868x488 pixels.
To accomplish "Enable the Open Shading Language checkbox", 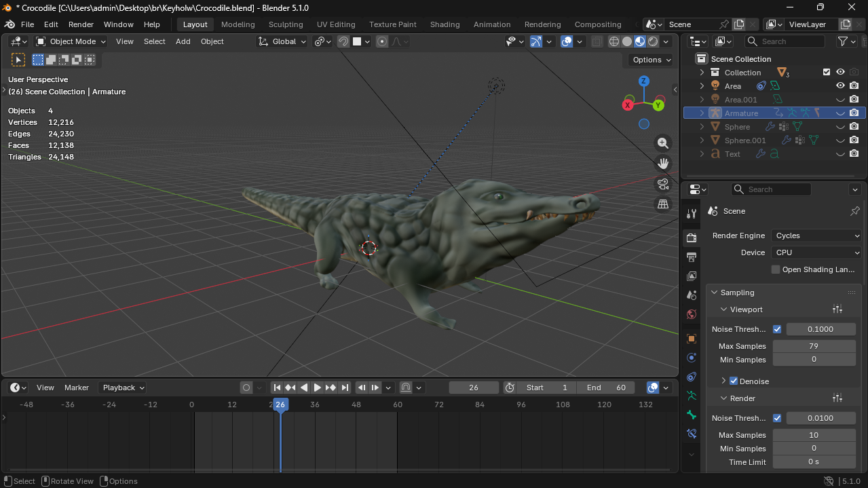I will 776,269.
